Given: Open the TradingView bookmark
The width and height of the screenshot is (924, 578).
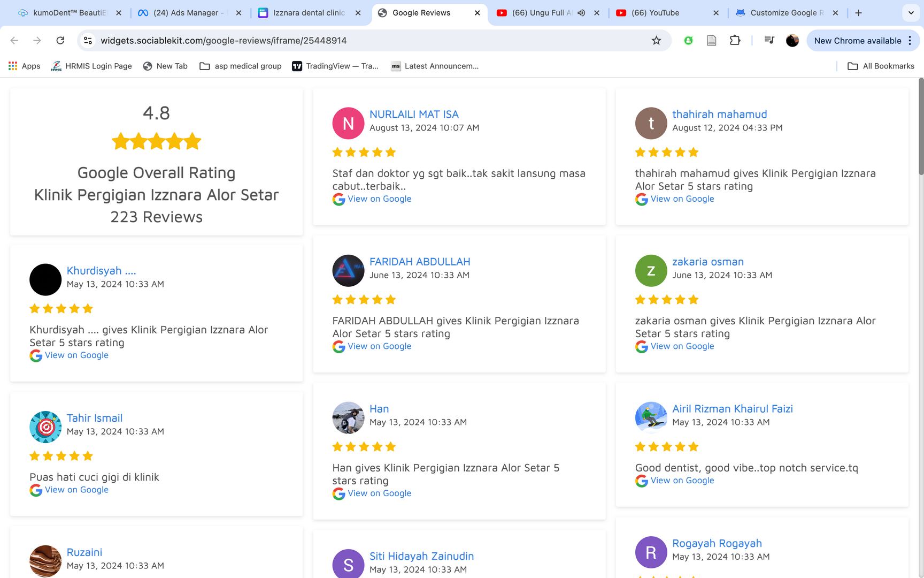Looking at the screenshot, I should point(335,66).
